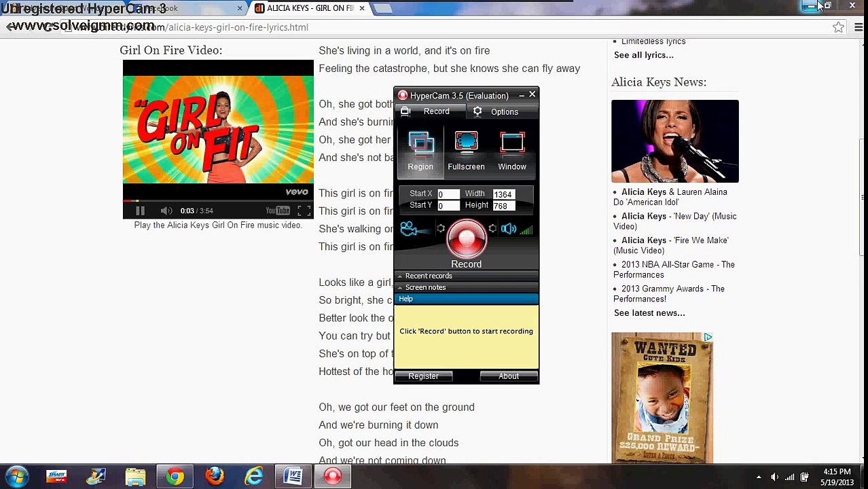Click the Height input field

(503, 206)
